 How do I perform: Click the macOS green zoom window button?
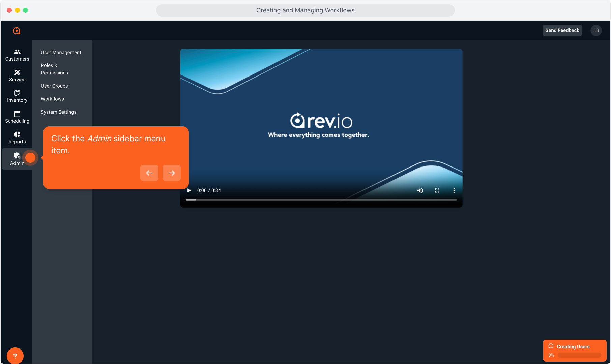click(26, 10)
